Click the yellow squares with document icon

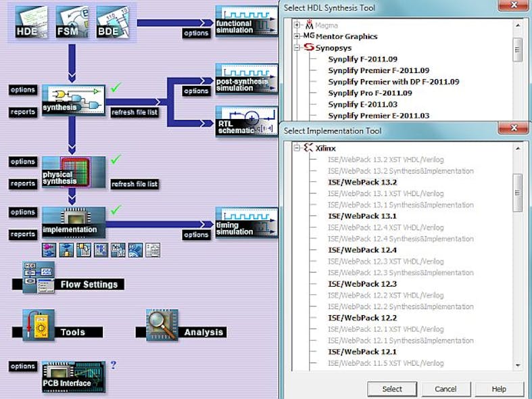[x=83, y=250]
